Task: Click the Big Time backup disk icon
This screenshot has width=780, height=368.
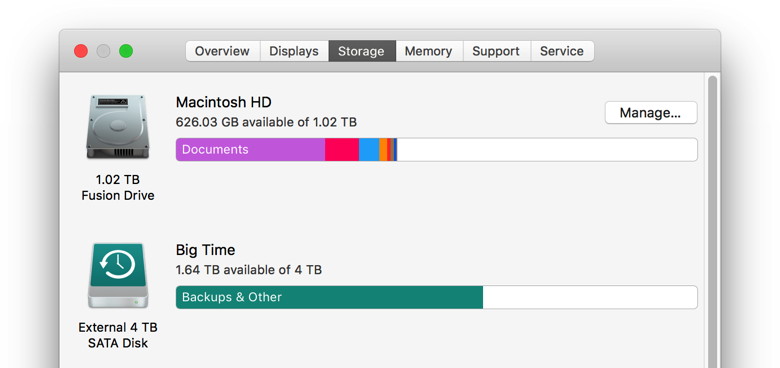Action: point(118,275)
